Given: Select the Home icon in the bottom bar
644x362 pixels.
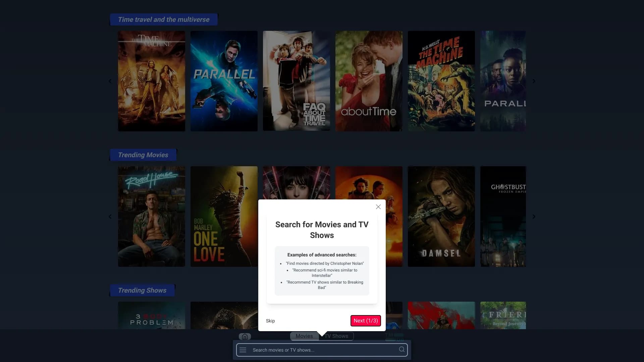Looking at the screenshot, I should pos(245,337).
